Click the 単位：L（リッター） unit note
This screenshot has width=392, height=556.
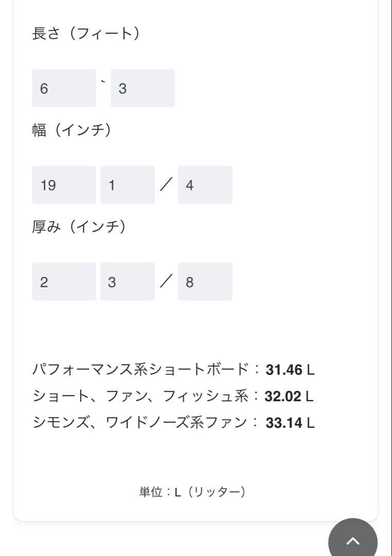pyautogui.click(x=192, y=492)
